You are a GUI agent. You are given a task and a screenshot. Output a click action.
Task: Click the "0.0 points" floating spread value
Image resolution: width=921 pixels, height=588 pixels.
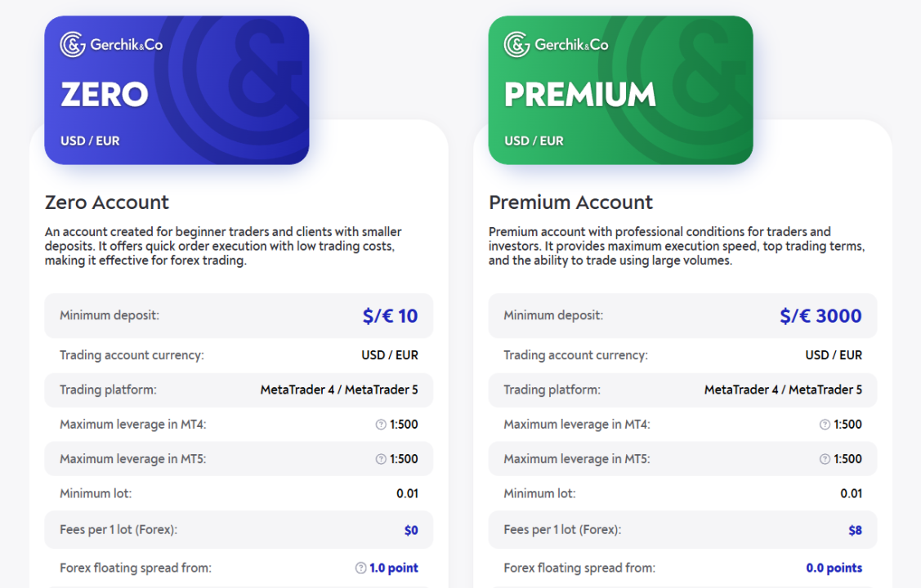coord(834,568)
